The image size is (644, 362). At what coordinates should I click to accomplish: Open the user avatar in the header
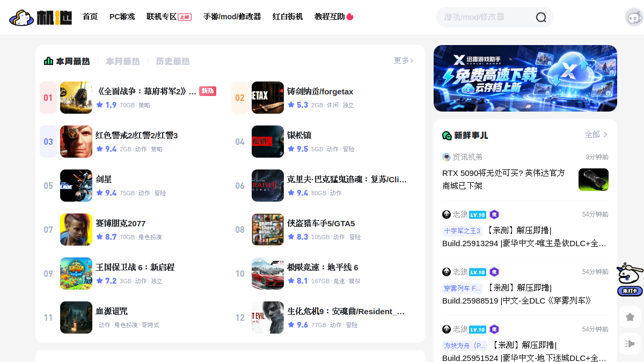pyautogui.click(x=634, y=17)
